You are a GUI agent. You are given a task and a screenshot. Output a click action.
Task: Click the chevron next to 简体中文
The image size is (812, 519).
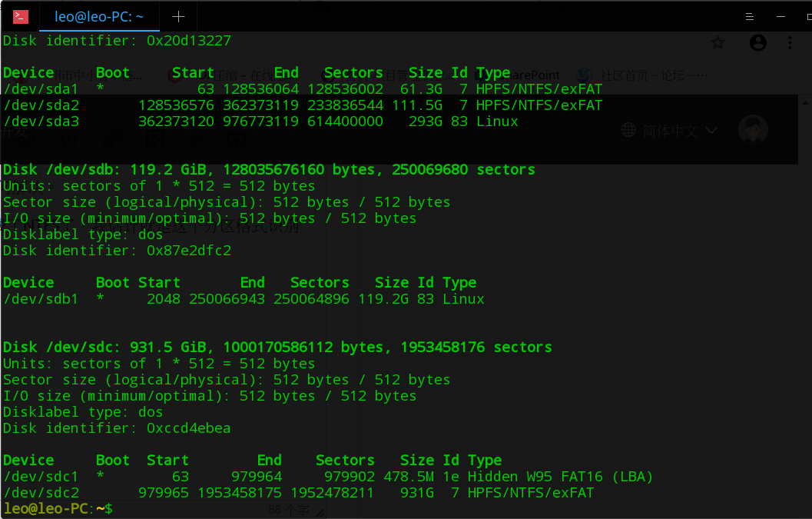pyautogui.click(x=711, y=131)
